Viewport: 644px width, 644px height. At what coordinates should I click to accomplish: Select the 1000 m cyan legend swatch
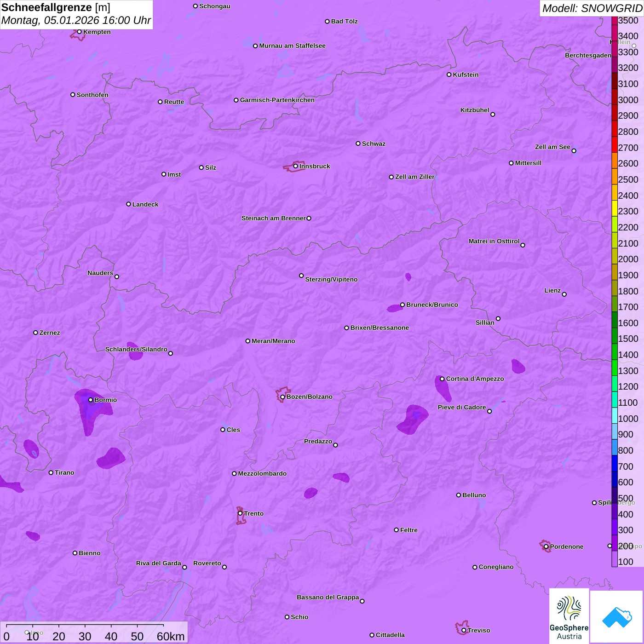click(x=614, y=415)
